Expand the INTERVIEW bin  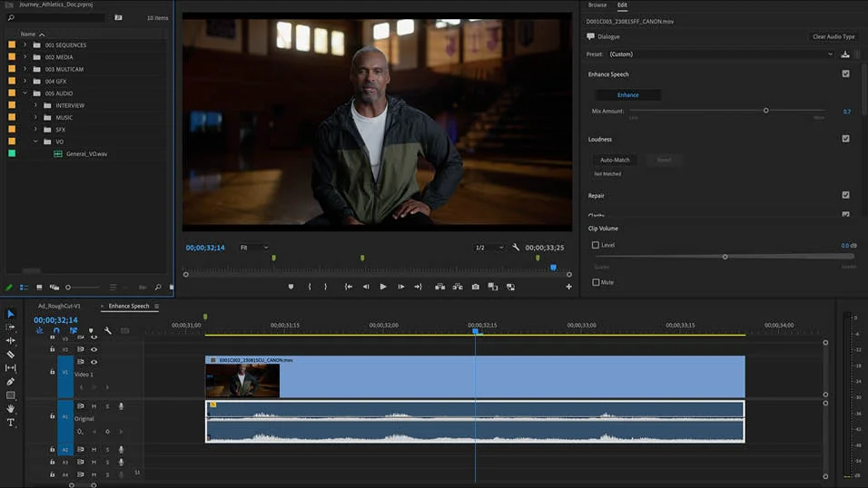(35, 105)
